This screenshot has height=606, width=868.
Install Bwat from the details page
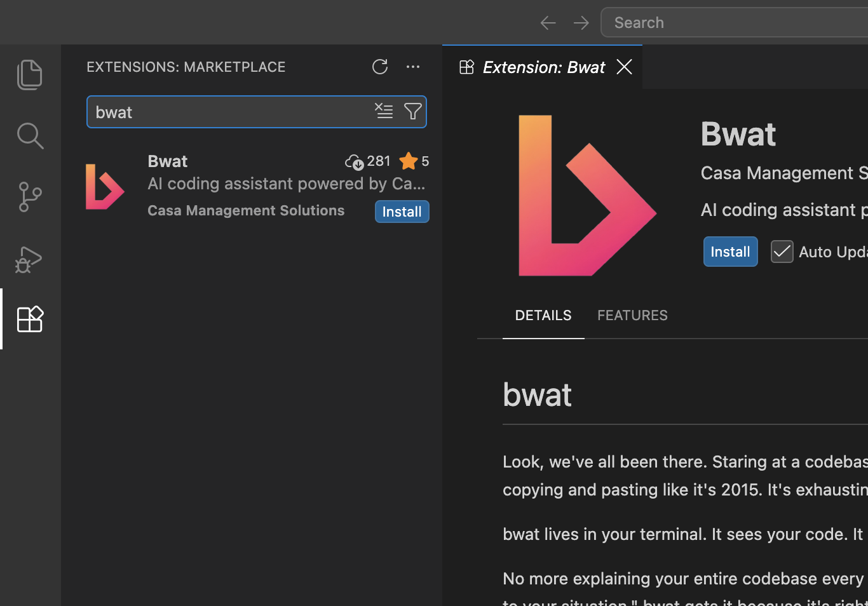coord(730,252)
